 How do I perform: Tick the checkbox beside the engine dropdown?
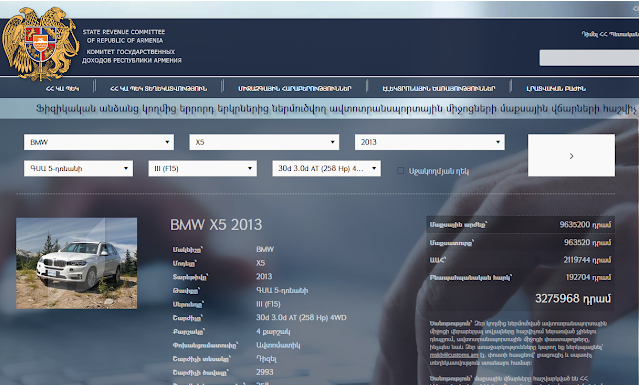(x=401, y=171)
